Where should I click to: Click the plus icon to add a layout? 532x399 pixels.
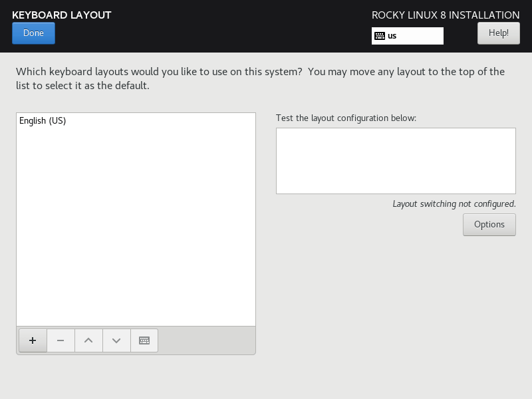33,340
